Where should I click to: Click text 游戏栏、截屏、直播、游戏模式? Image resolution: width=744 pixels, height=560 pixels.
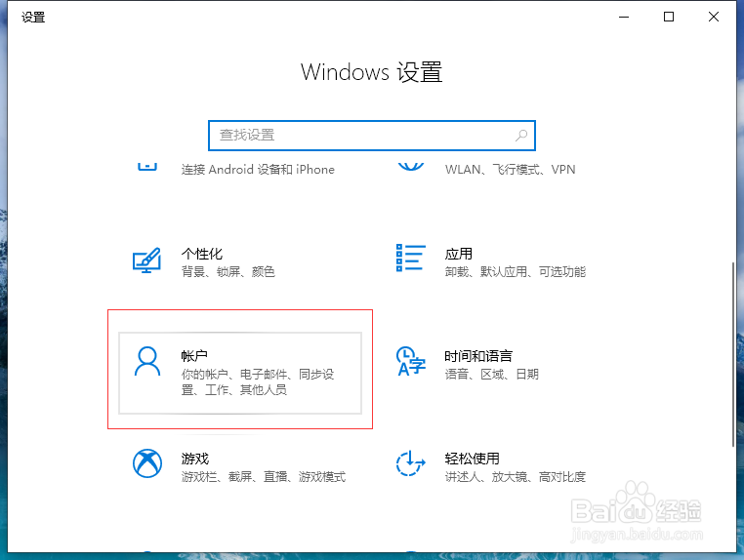pos(264,476)
